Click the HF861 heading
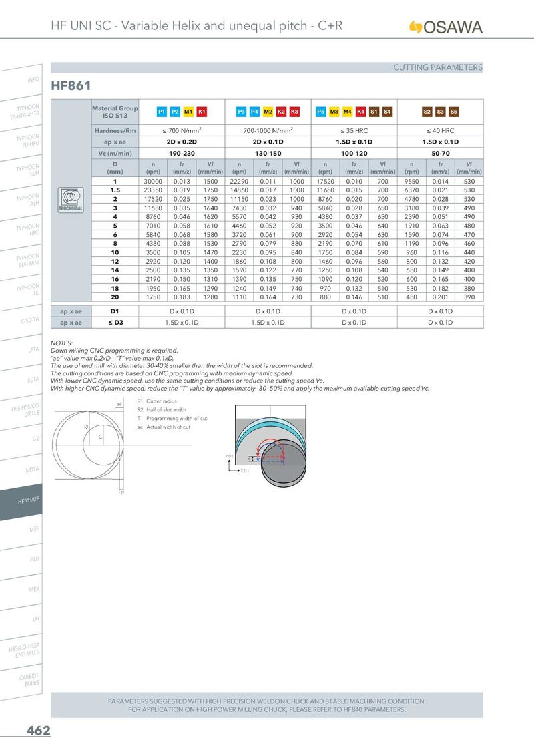Screen dimensions: 534x756 71,86
